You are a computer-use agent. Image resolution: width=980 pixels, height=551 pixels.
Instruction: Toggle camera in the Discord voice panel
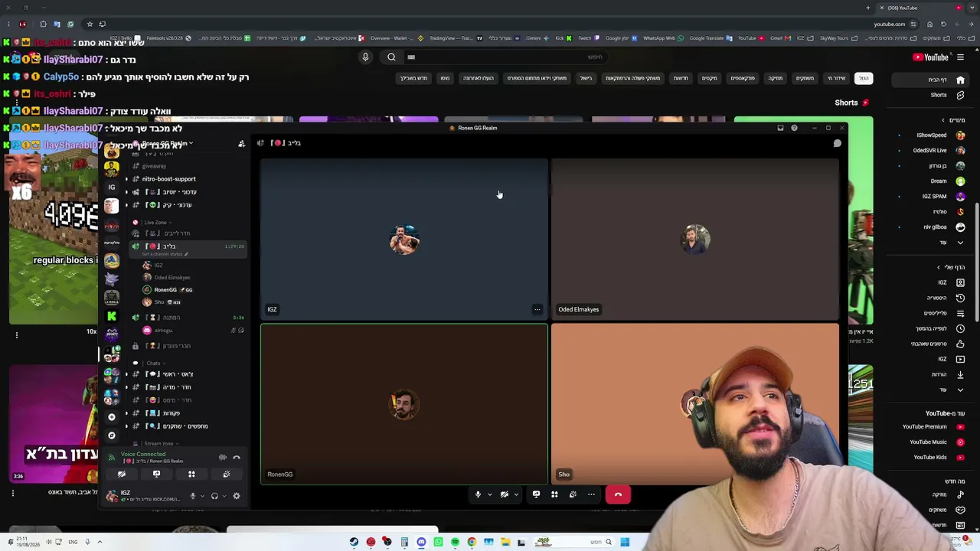(x=122, y=474)
